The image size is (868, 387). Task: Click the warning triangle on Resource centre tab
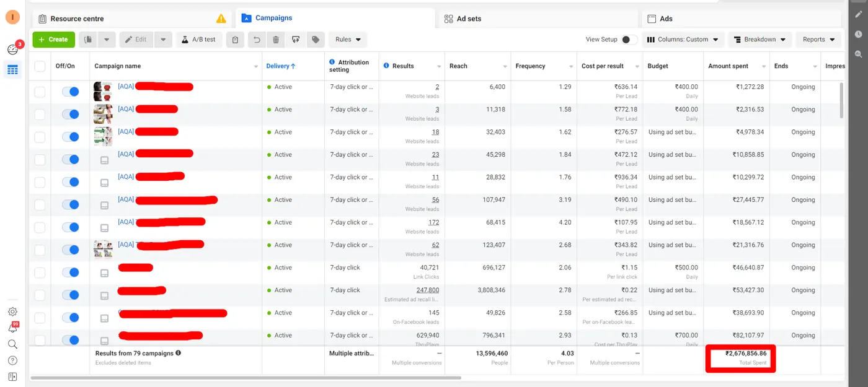(x=221, y=19)
